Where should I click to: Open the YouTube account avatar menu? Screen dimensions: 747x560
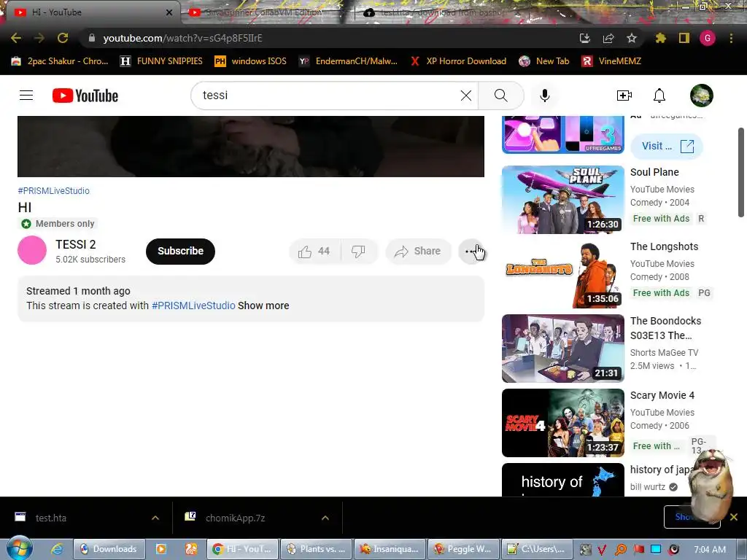(701, 96)
